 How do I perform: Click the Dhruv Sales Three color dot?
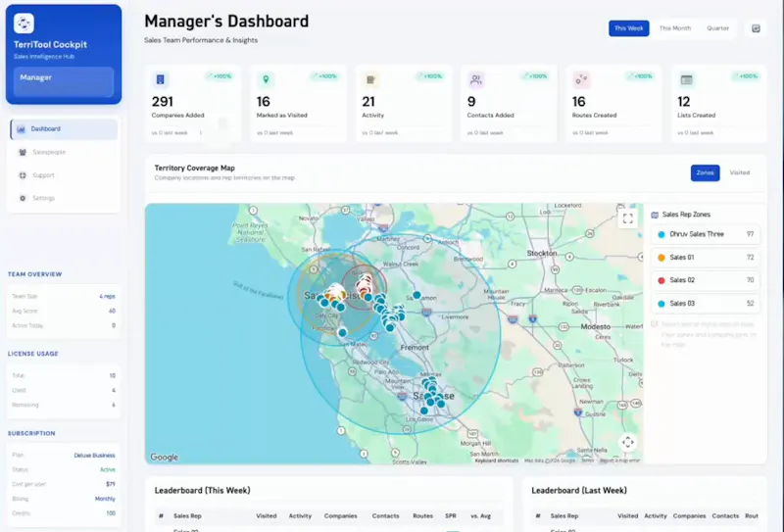[661, 234]
